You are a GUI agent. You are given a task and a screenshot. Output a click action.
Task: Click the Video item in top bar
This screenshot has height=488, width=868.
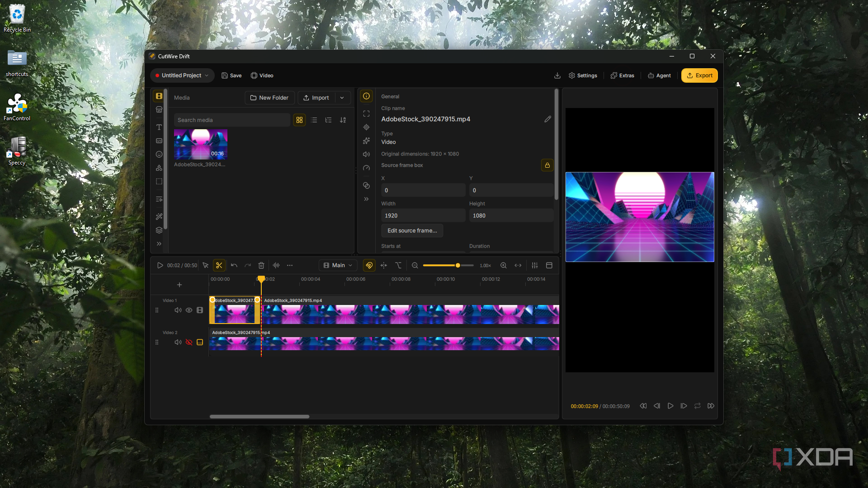tap(262, 75)
